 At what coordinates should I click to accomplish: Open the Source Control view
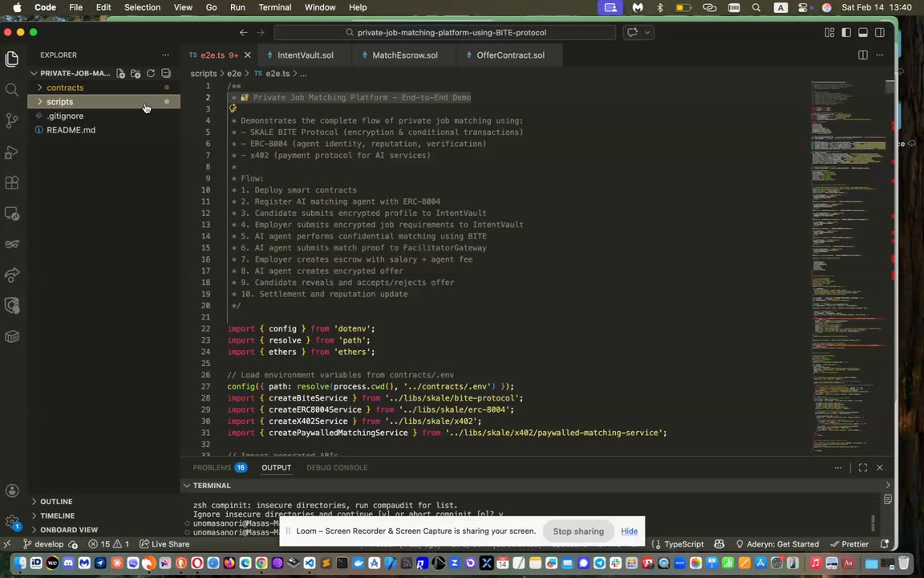point(12,120)
